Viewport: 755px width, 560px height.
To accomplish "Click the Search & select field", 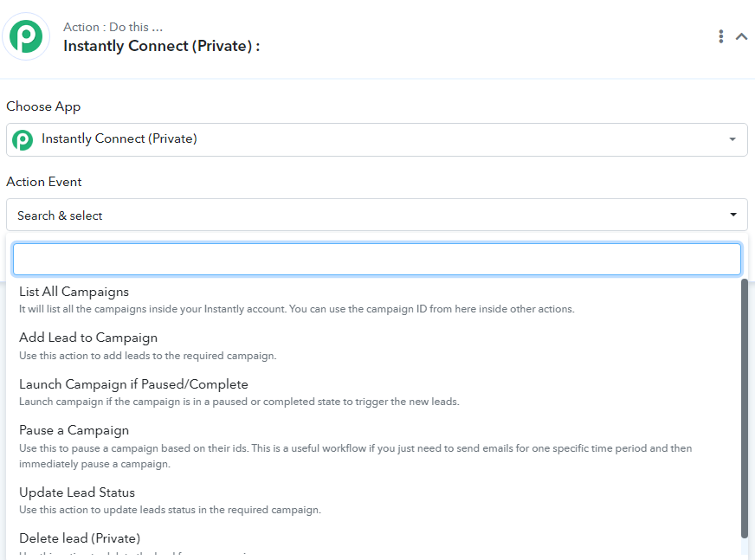I will [377, 215].
